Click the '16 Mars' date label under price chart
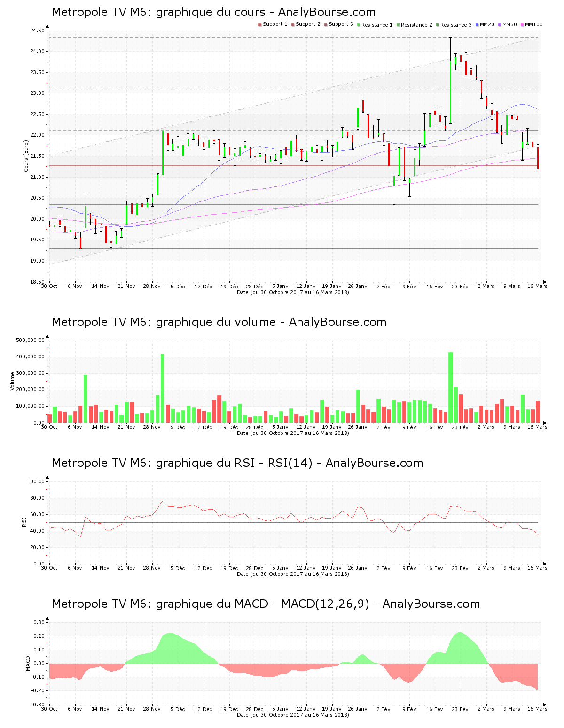Image resolution: width=564 pixels, height=728 pixels. point(537,286)
